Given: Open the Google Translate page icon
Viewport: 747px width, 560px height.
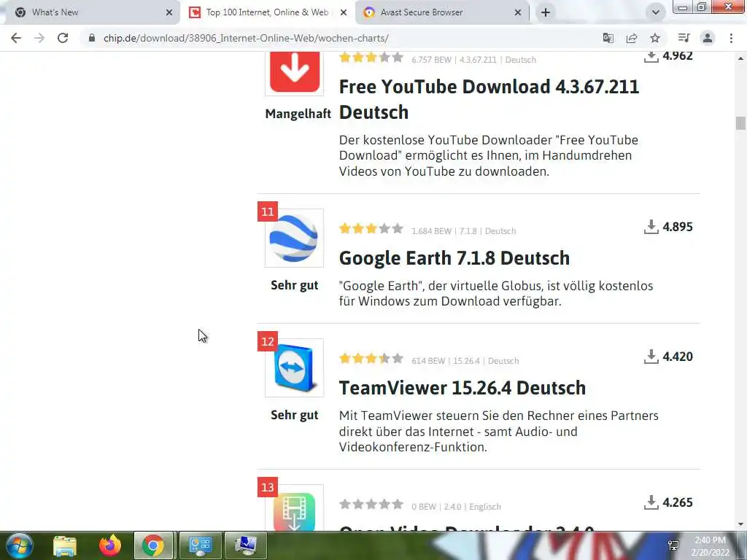Looking at the screenshot, I should (x=608, y=38).
